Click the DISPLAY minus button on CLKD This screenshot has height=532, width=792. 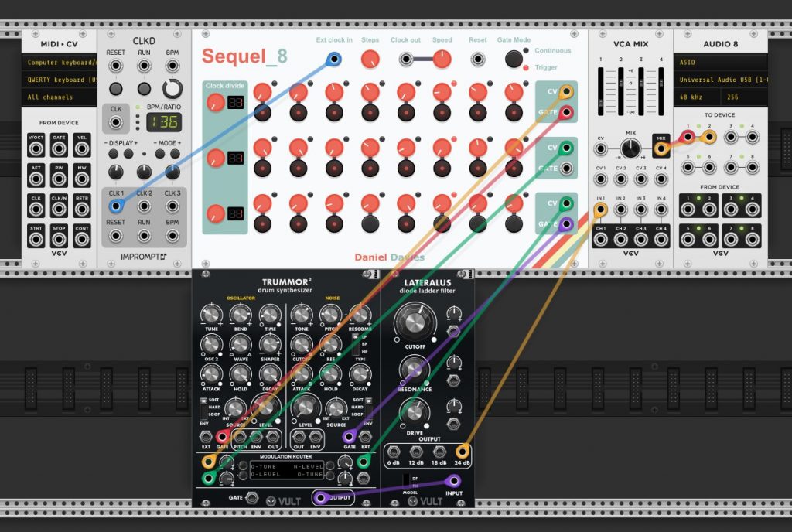114,153
